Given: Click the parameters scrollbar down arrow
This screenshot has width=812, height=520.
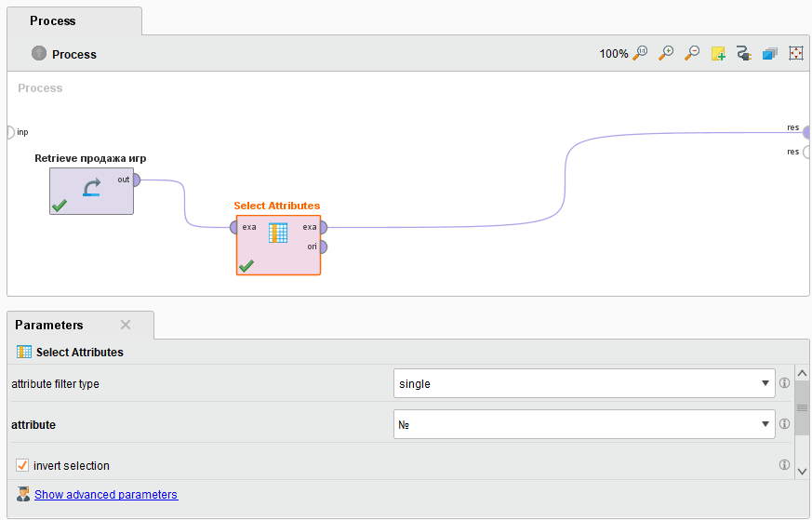Looking at the screenshot, I should pos(802,472).
